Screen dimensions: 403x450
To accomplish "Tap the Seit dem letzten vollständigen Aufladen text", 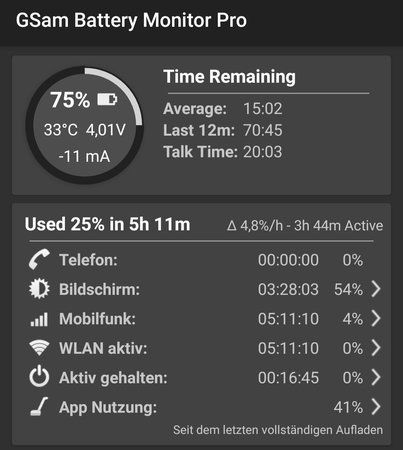I will point(278,430).
